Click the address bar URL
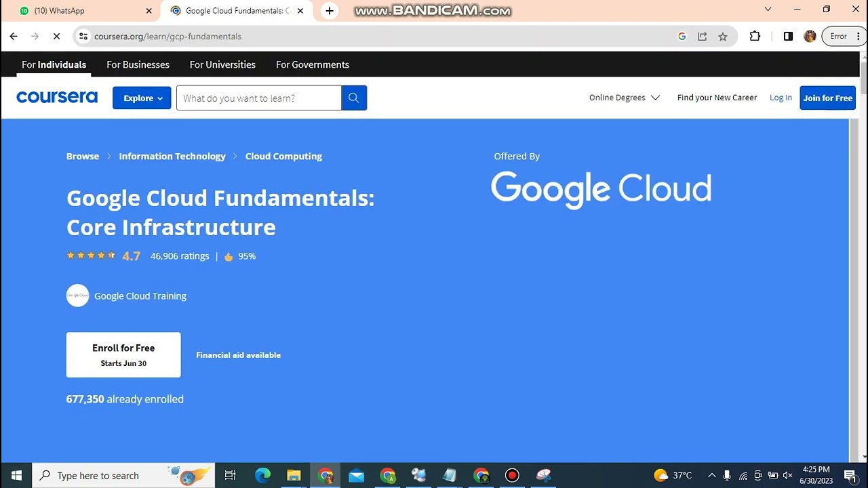868x488 pixels. click(167, 37)
